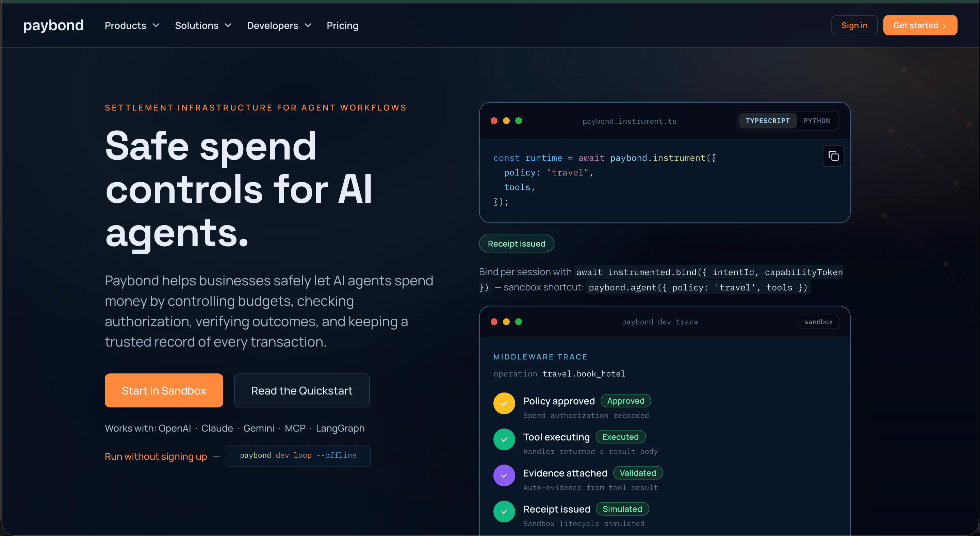Click Start in Sandbox
The width and height of the screenshot is (980, 536).
(164, 391)
